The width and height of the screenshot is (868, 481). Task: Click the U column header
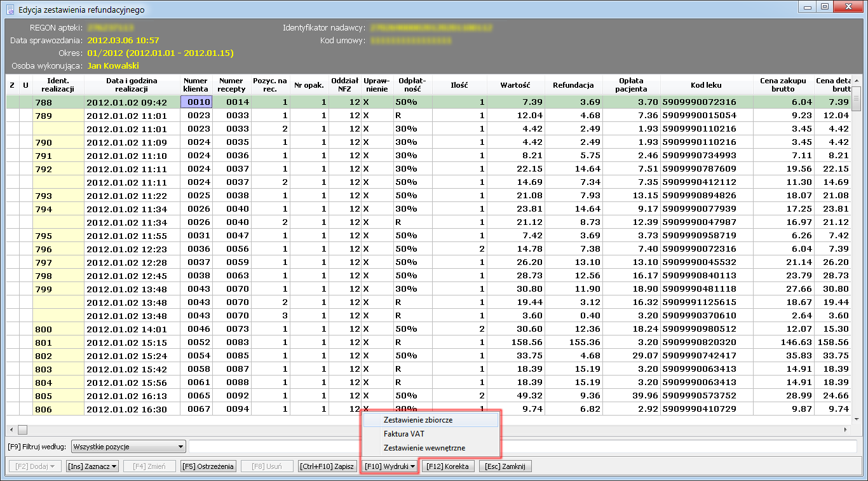click(x=25, y=85)
